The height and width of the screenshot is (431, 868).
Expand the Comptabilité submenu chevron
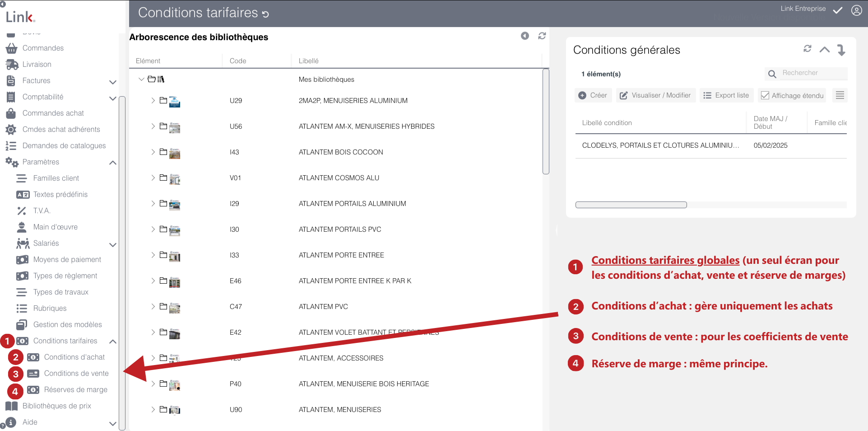pyautogui.click(x=113, y=98)
